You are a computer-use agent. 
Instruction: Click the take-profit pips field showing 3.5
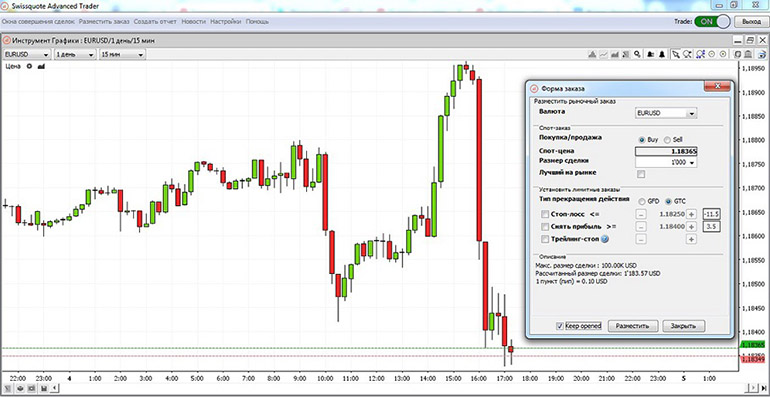pos(711,227)
